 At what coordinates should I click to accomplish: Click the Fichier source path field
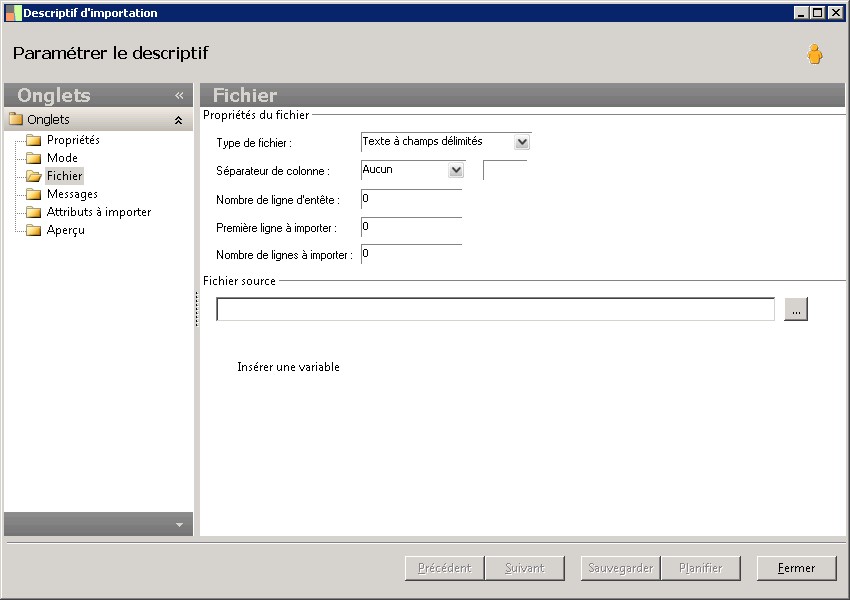pos(495,309)
